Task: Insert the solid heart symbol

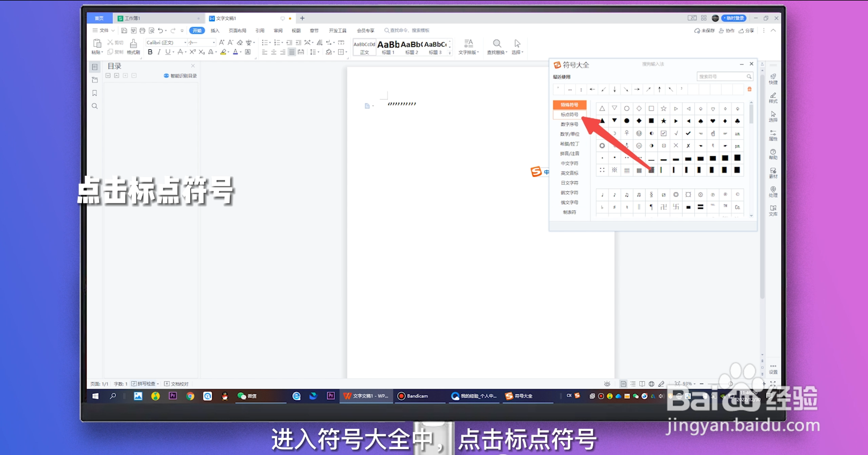Action: (x=713, y=121)
